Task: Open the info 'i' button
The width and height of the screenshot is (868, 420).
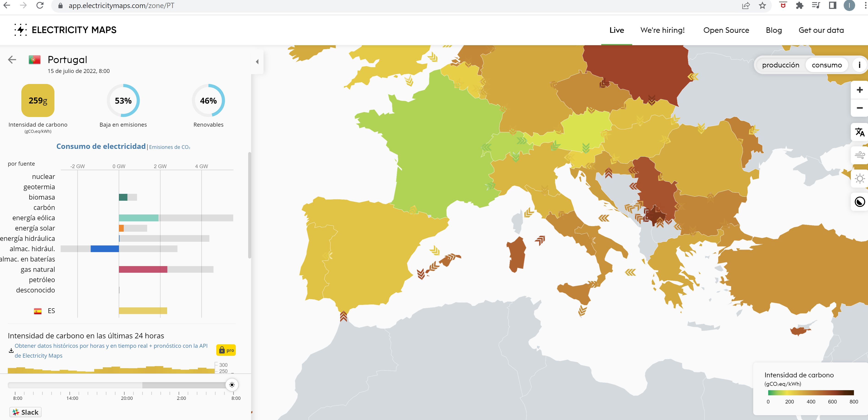Action: 860,65
